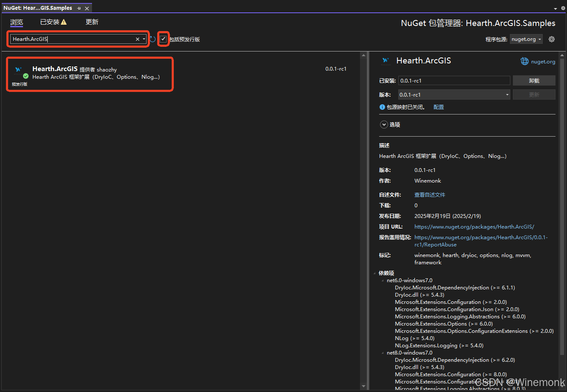Click the Hearth.ArcGIS logo in the details pane

tap(386, 61)
